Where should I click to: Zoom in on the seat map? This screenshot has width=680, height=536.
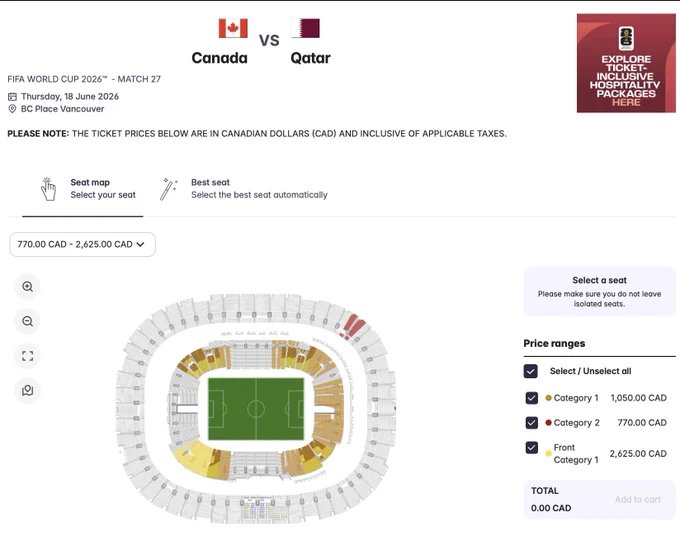coord(28,287)
